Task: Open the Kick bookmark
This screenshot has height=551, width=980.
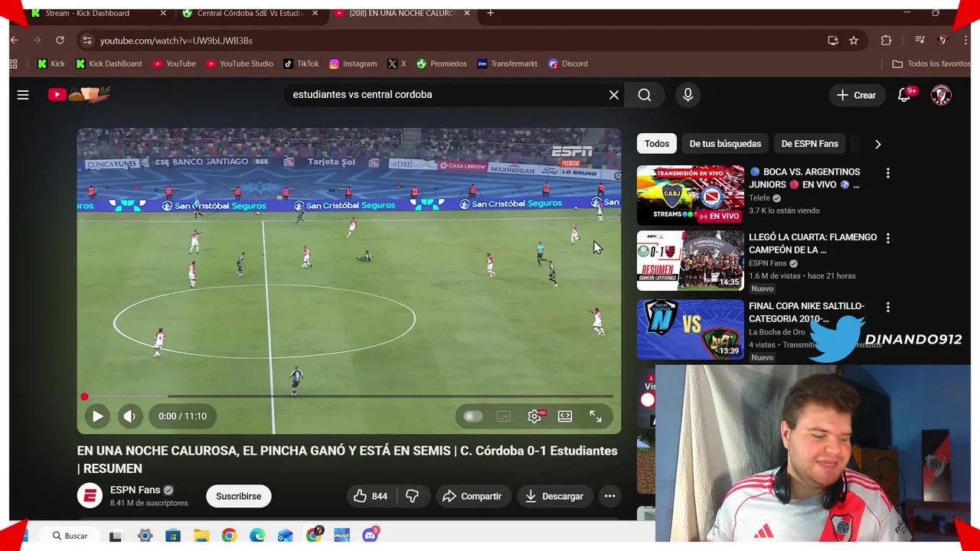Action: click(51, 64)
